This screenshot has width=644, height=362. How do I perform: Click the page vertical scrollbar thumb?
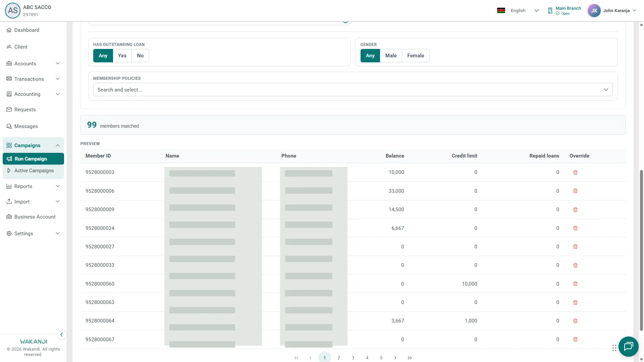(x=641, y=250)
